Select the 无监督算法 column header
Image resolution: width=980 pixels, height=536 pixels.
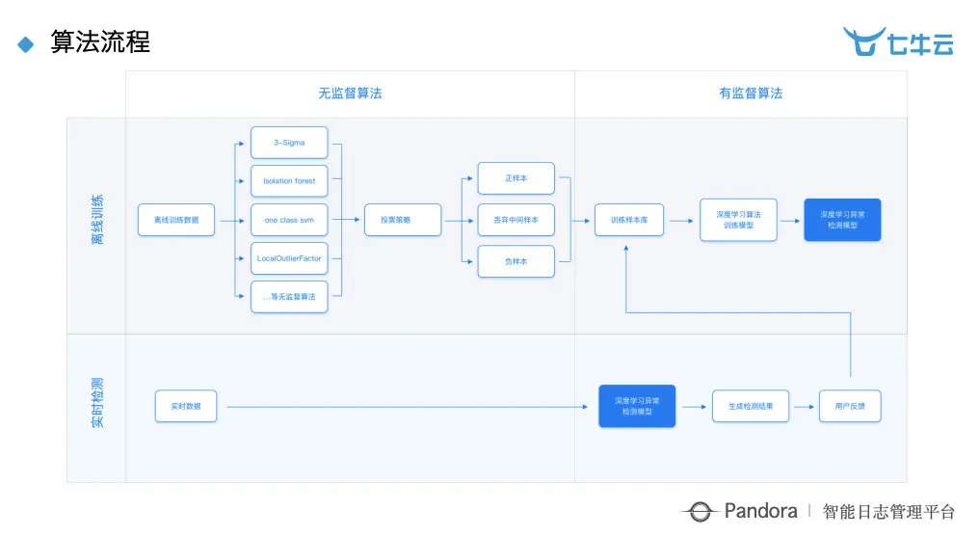coord(350,94)
